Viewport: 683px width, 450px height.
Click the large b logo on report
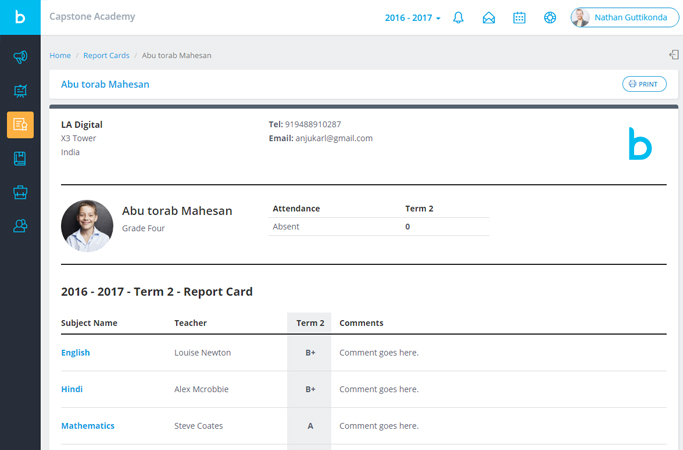tap(640, 143)
